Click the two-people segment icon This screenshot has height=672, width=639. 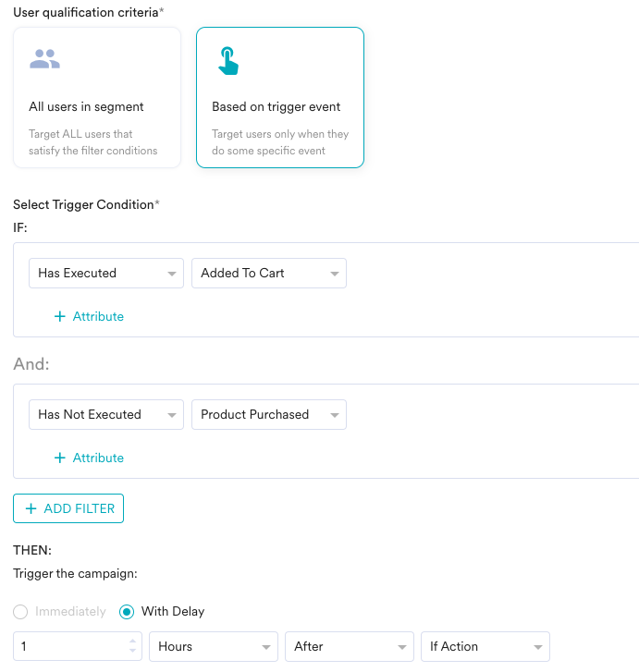44,59
